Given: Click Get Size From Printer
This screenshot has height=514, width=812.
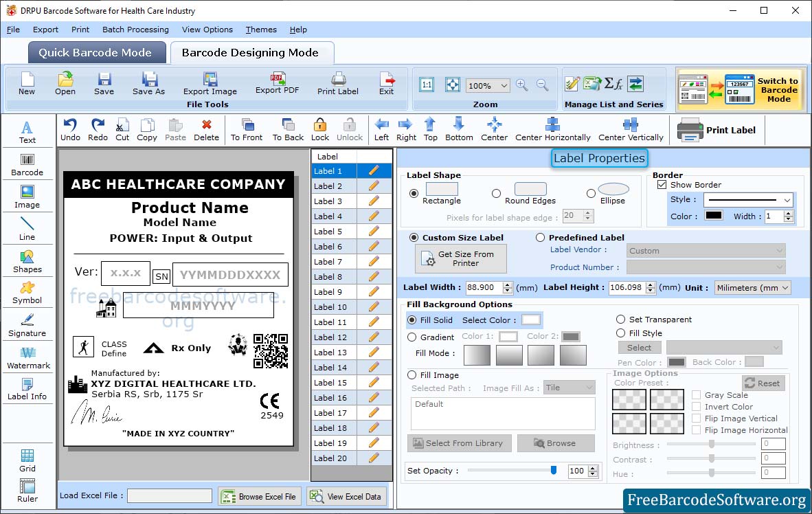Looking at the screenshot, I should 461,258.
